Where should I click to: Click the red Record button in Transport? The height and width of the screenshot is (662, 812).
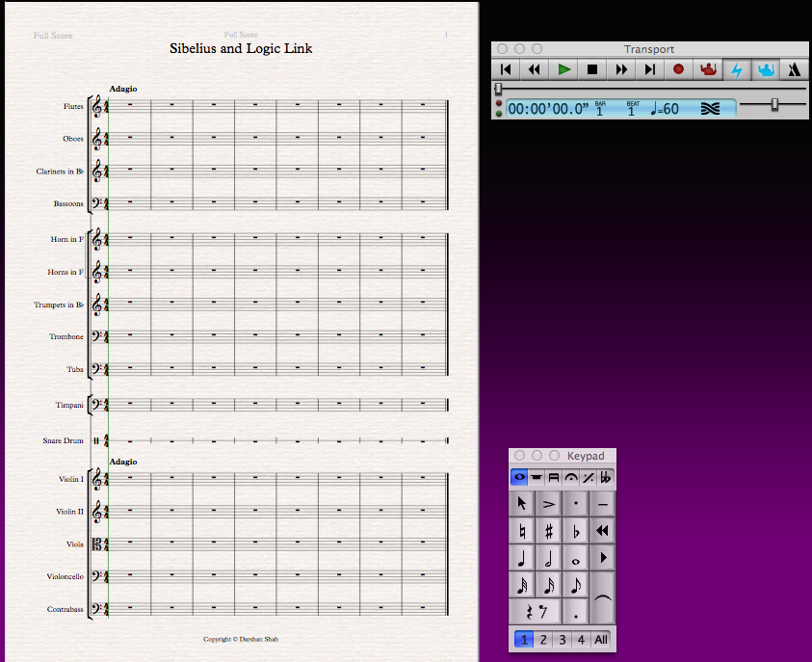678,69
